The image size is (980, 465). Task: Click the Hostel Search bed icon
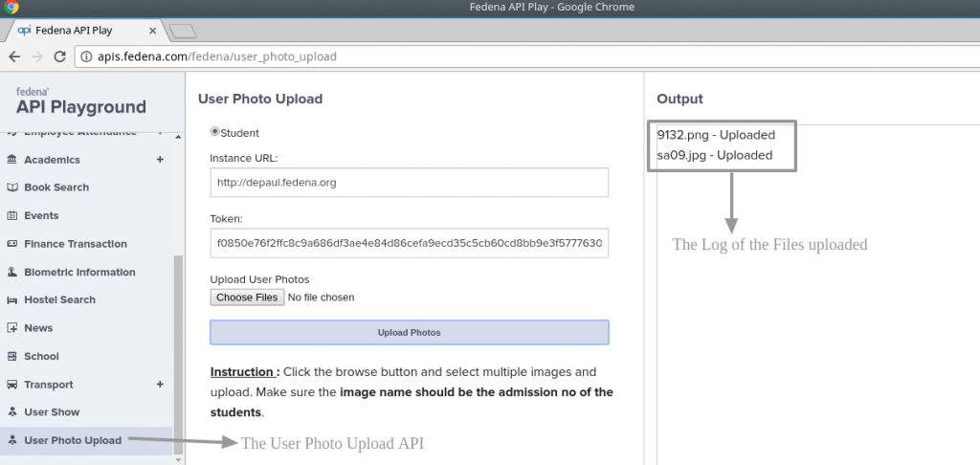(12, 300)
